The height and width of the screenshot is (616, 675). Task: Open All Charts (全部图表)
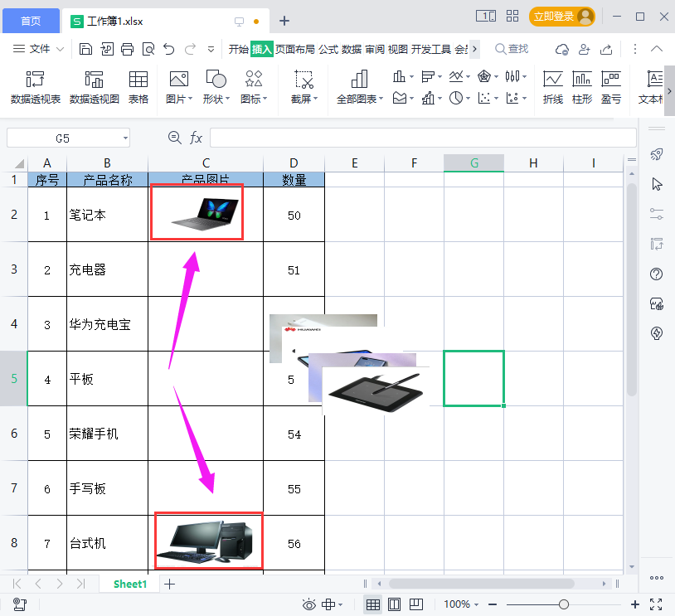point(359,87)
